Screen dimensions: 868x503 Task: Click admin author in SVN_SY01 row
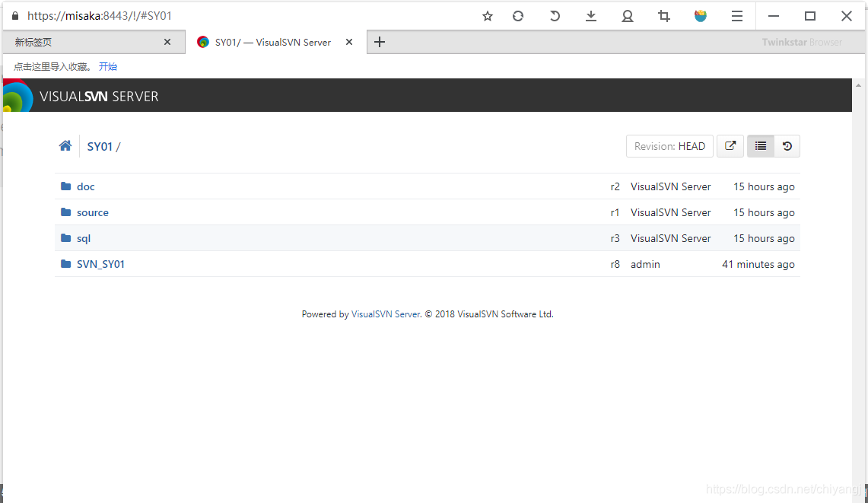645,264
